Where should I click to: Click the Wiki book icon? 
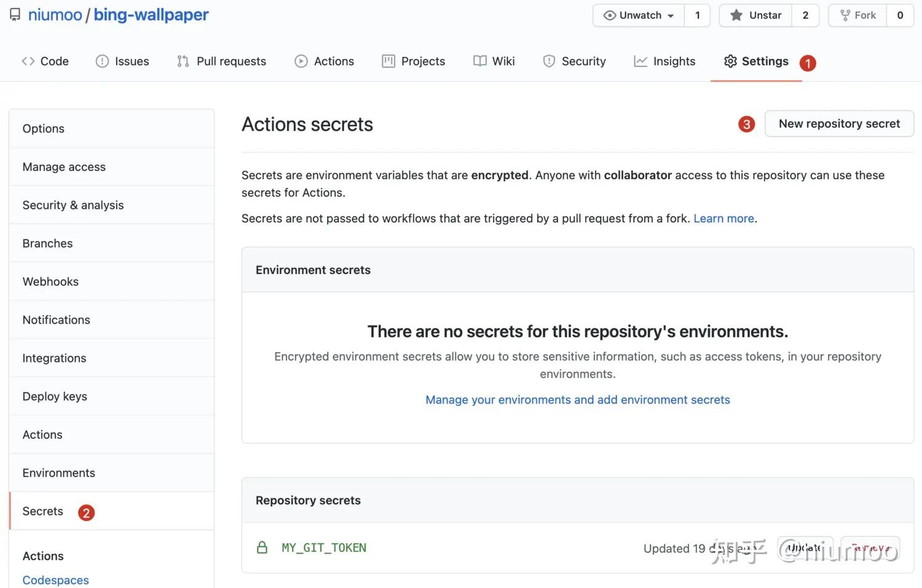pyautogui.click(x=480, y=61)
